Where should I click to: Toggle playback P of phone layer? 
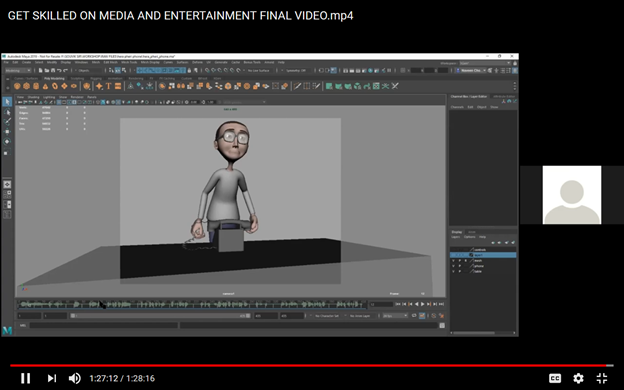click(460, 266)
